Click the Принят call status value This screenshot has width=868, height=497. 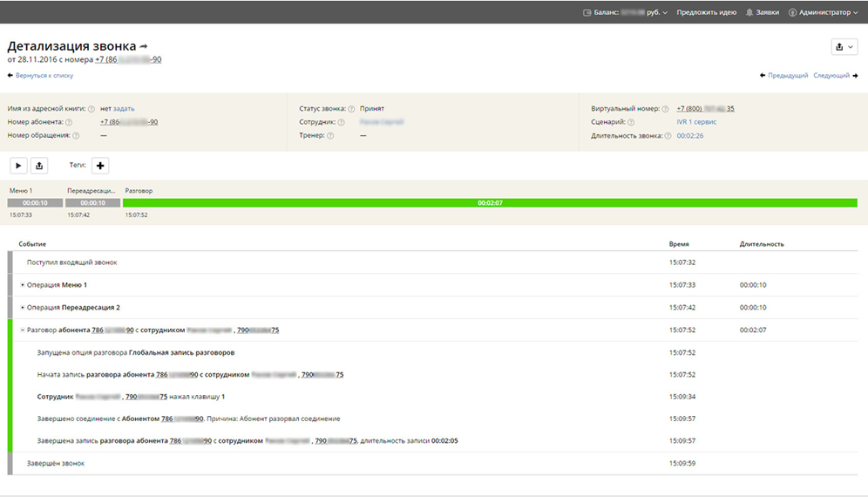pos(372,109)
